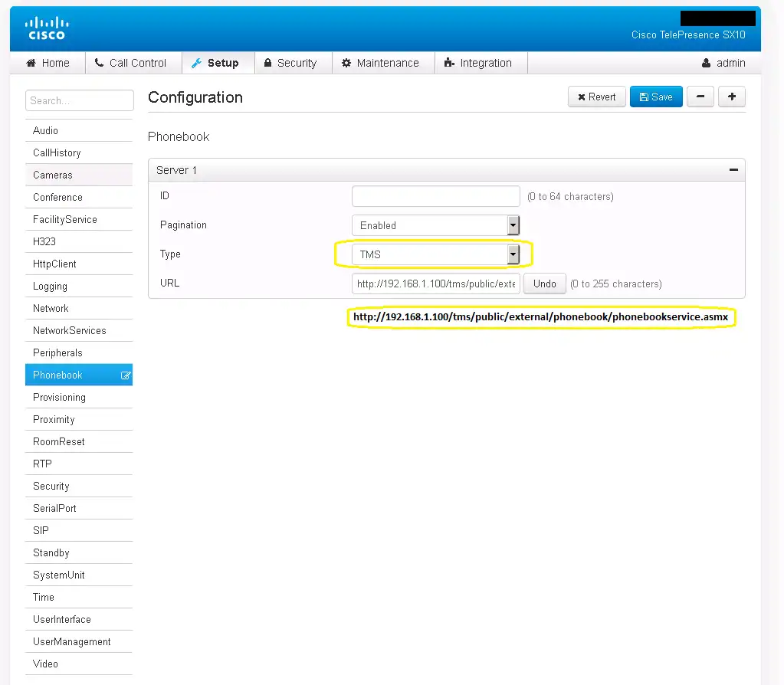Open the Integration tab
The image size is (784, 685).
pos(481,63)
